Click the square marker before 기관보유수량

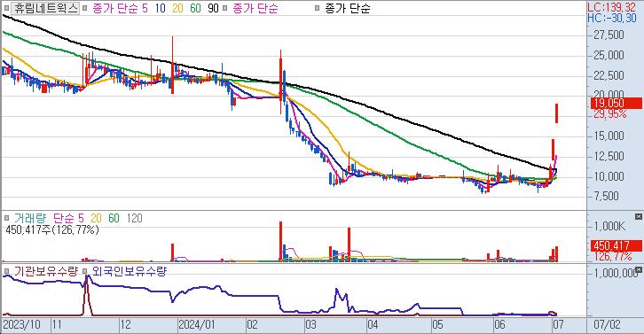[6, 271]
